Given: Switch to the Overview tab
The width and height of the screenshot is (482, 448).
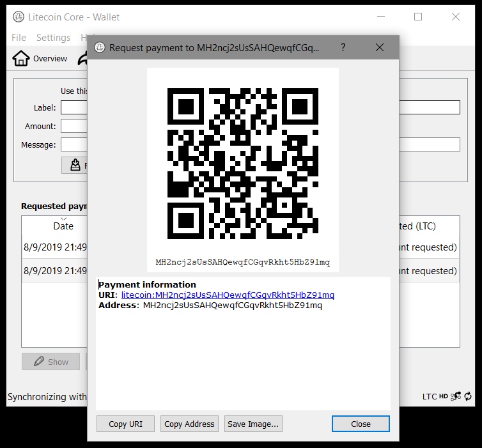Looking at the screenshot, I should pos(40,58).
